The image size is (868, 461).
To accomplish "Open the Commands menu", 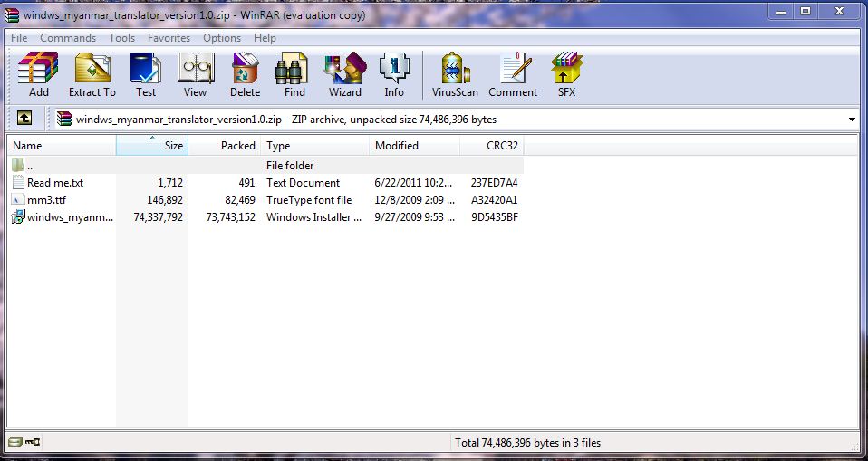I will [x=68, y=38].
